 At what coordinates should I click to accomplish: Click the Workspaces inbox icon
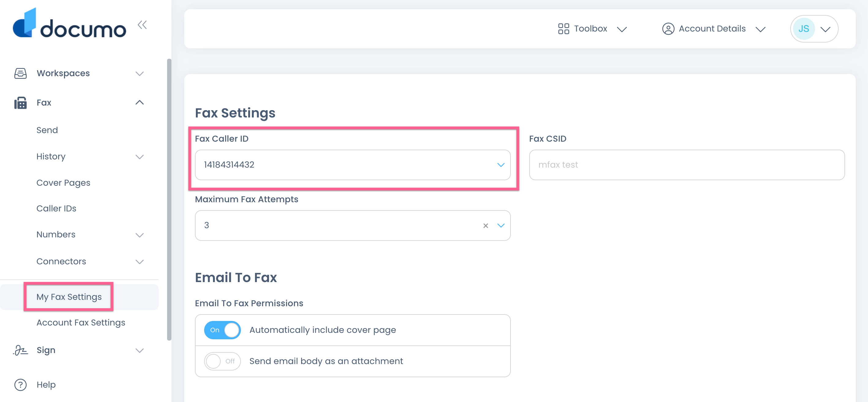tap(21, 73)
